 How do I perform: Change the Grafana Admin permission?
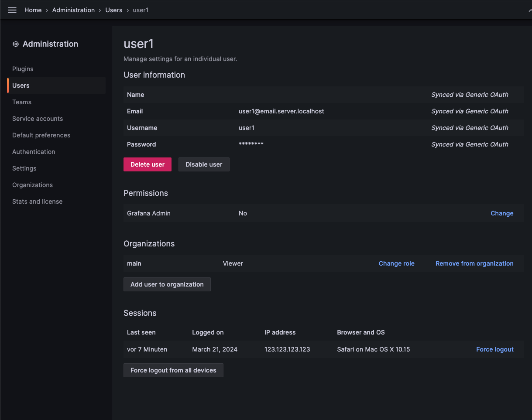(x=501, y=213)
